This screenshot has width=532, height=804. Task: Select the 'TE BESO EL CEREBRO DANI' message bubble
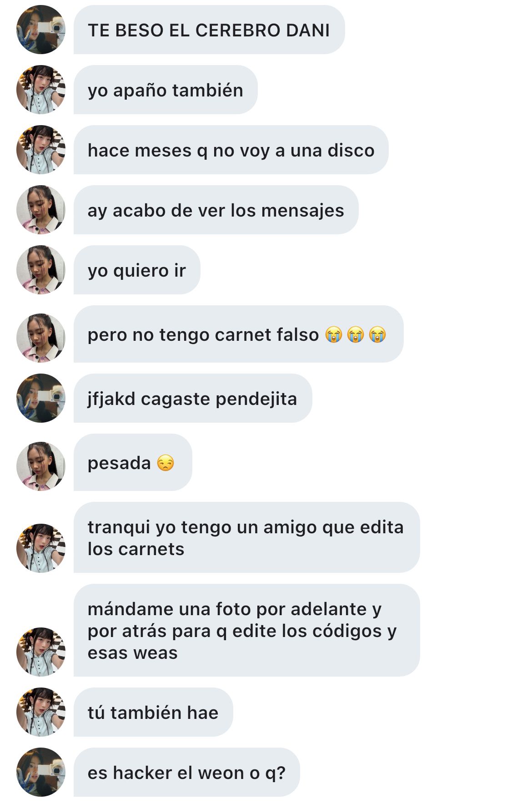[209, 30]
